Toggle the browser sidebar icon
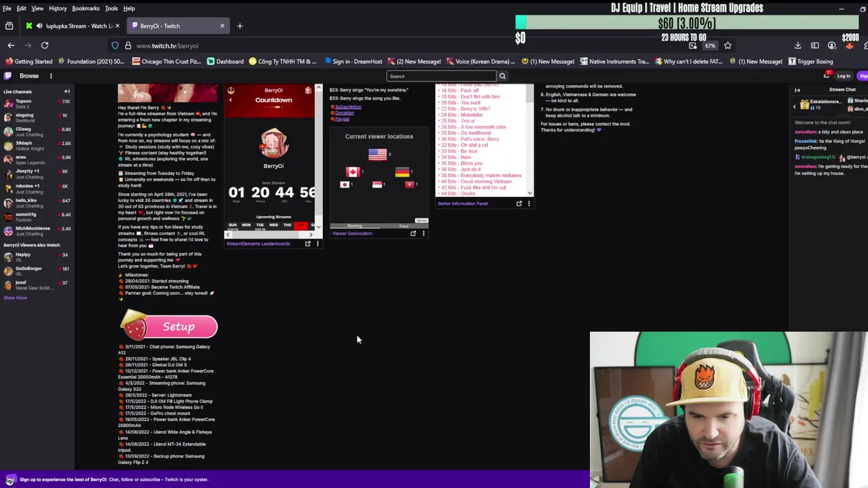 pyautogui.click(x=814, y=45)
